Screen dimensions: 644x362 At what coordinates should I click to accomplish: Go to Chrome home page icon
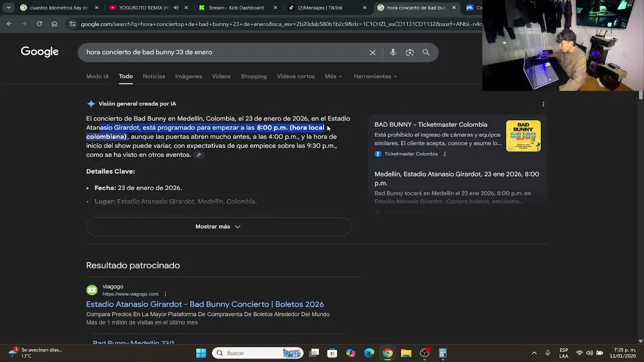[x=54, y=24]
